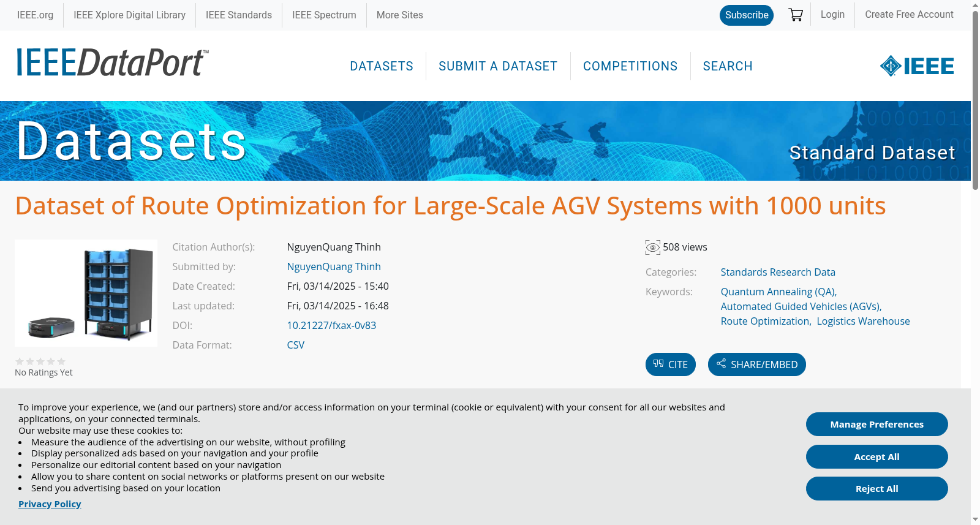This screenshot has width=980, height=525.
Task: Click Automated Guided Vehicles (AGVs) keyword
Action: click(801, 306)
